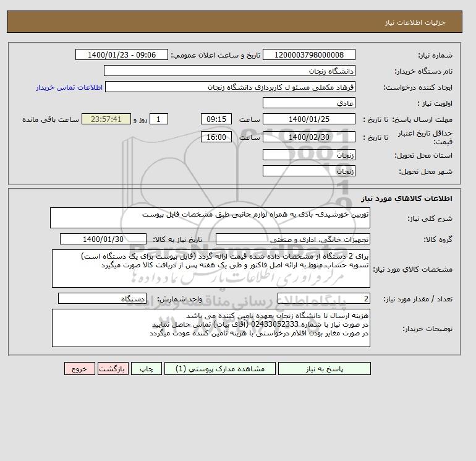Click the price validity date 1400/02/30

[x=308, y=137]
